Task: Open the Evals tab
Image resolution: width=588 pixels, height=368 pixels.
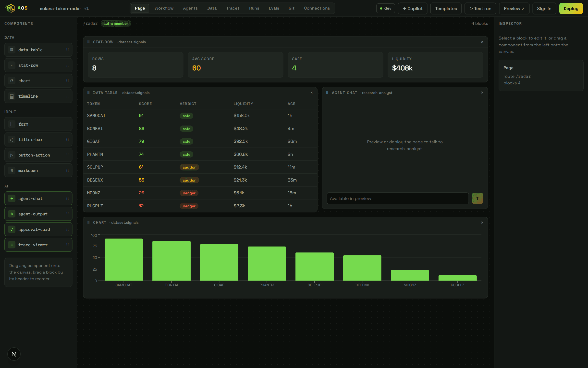Action: point(274,8)
